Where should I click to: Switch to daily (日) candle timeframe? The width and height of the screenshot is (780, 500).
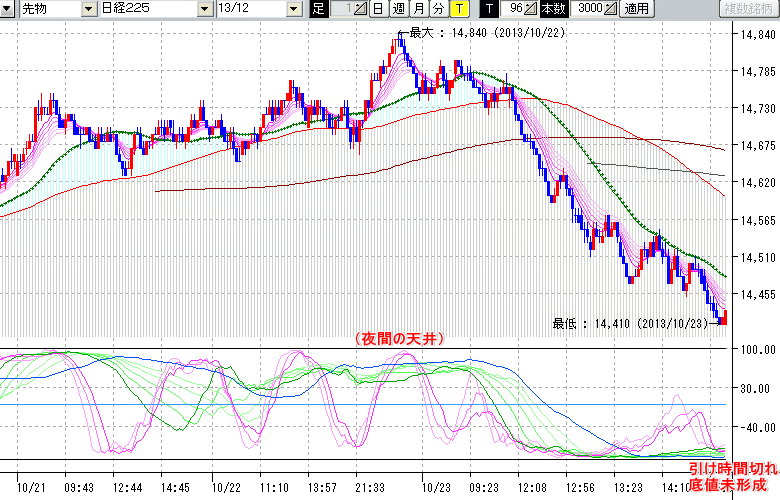point(377,9)
